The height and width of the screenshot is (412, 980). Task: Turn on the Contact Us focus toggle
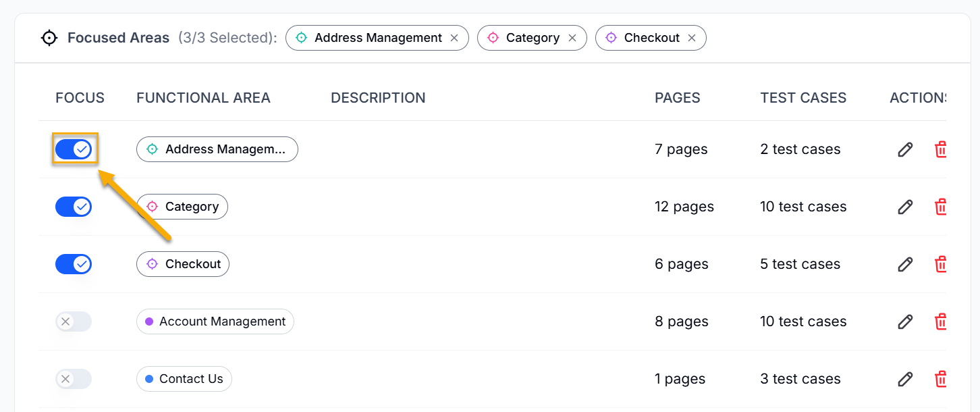pos(74,379)
